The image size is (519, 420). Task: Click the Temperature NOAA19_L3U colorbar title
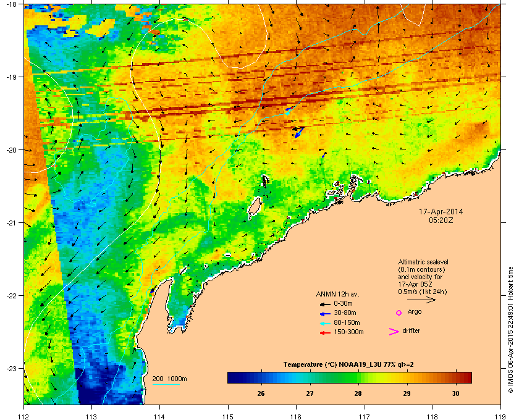(x=348, y=365)
